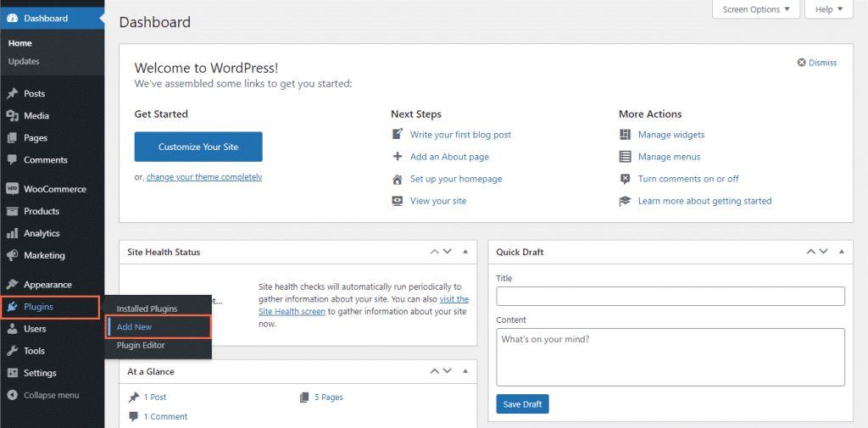Collapse the Quick Draft panel
This screenshot has width=868, height=428.
(x=842, y=252)
